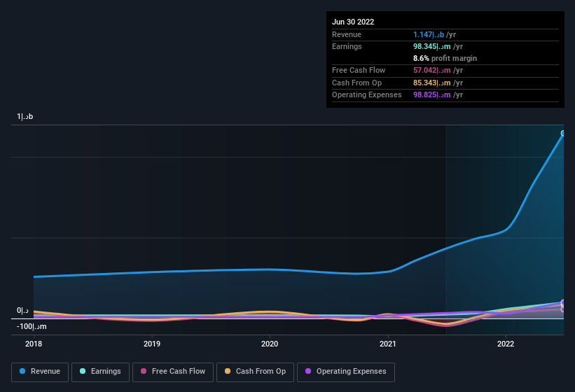Toggle the Free Cash Flow legend button

pyautogui.click(x=173, y=372)
